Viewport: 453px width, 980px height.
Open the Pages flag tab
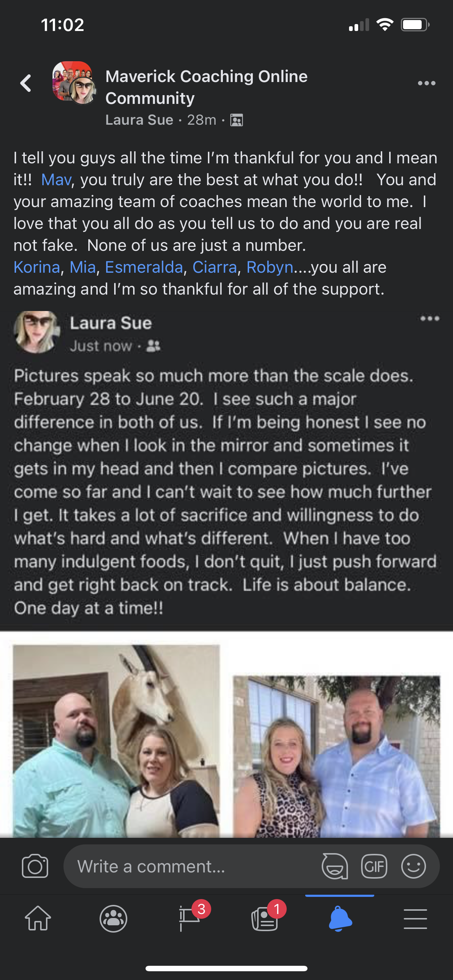point(189,918)
